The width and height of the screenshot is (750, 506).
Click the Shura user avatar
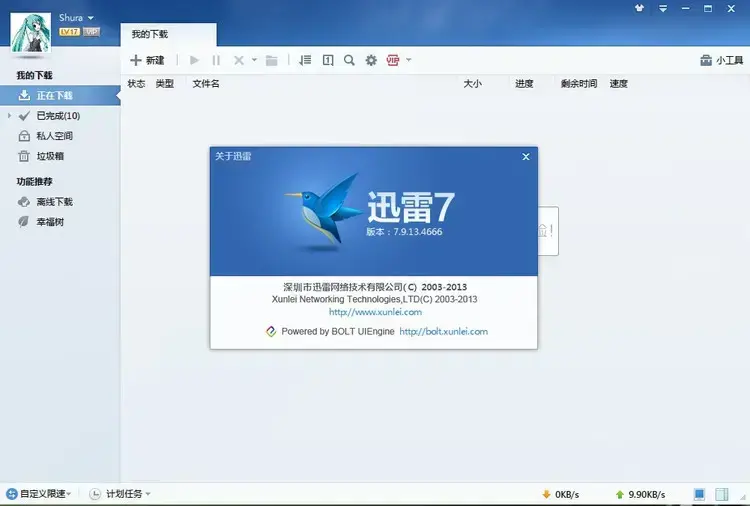(31, 33)
